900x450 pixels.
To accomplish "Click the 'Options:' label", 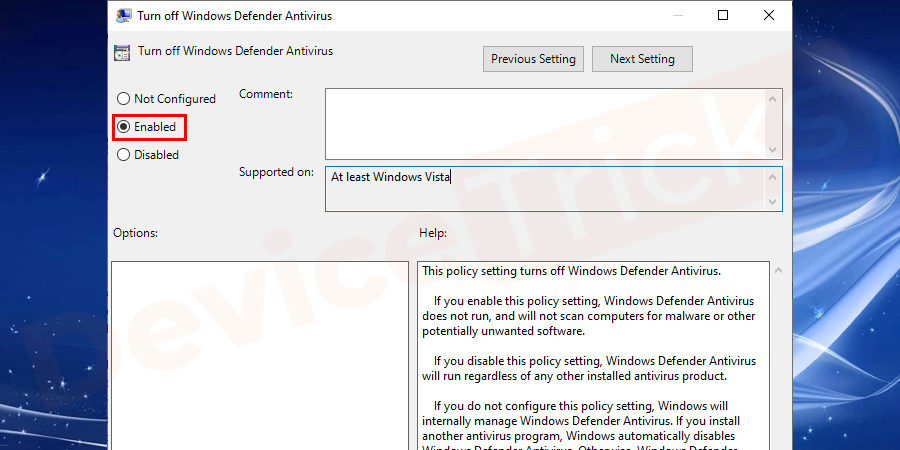I will coord(135,232).
